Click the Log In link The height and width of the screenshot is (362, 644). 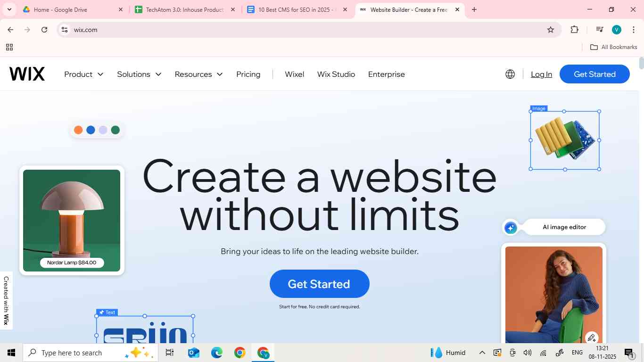pyautogui.click(x=541, y=74)
